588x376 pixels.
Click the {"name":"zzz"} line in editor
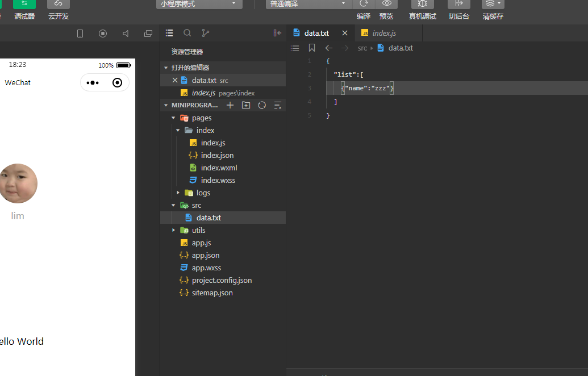367,88
